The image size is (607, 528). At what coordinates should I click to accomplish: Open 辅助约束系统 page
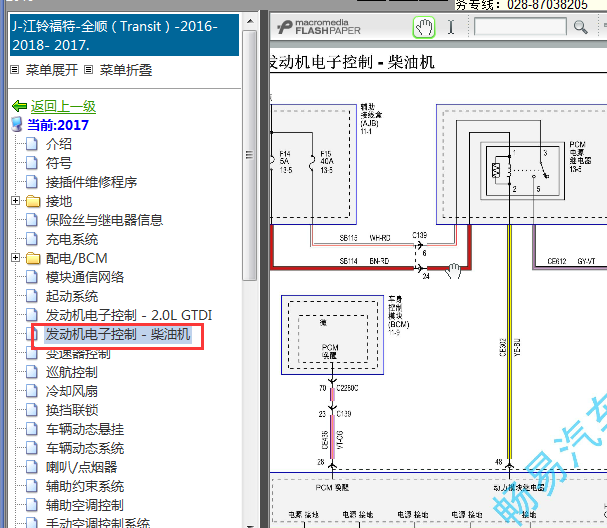click(x=85, y=486)
